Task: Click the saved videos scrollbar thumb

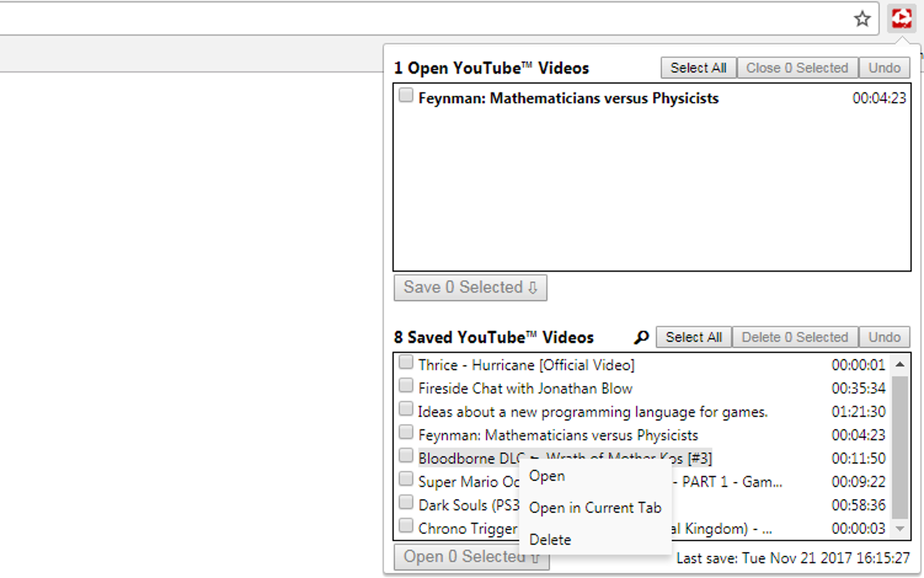Action: 899,447
